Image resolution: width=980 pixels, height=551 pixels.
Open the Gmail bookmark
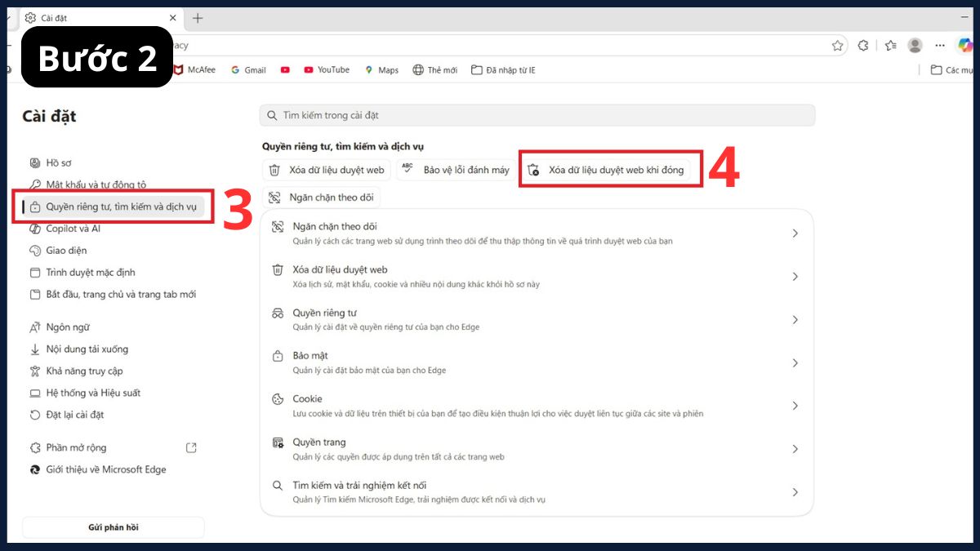[248, 70]
